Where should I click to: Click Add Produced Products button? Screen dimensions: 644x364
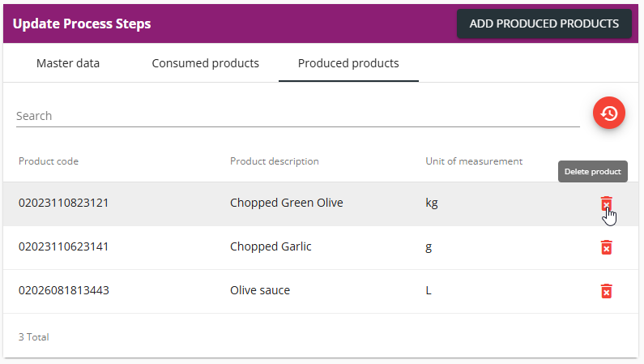tap(544, 24)
